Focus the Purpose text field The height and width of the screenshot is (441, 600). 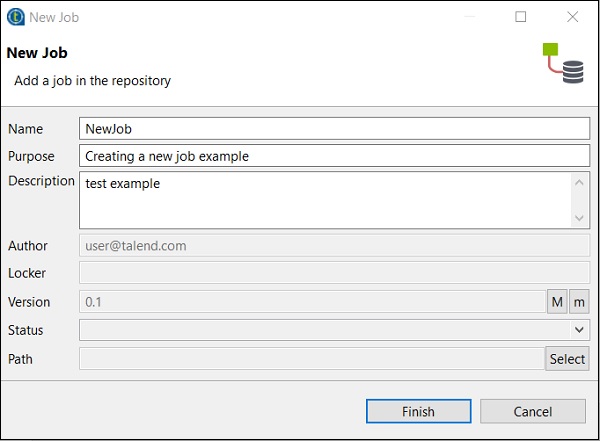click(334, 156)
